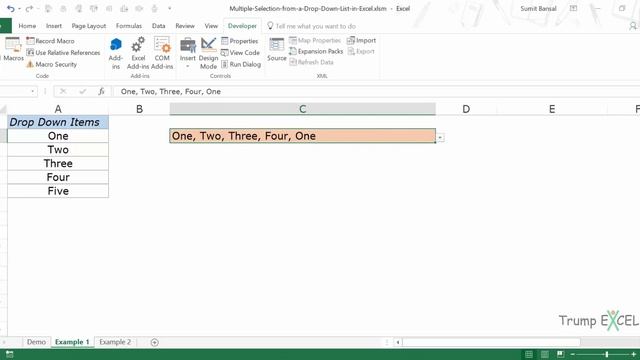Select the orange cell with 'One, Two, Three, Four, One'
The image size is (640, 360).
(x=302, y=136)
